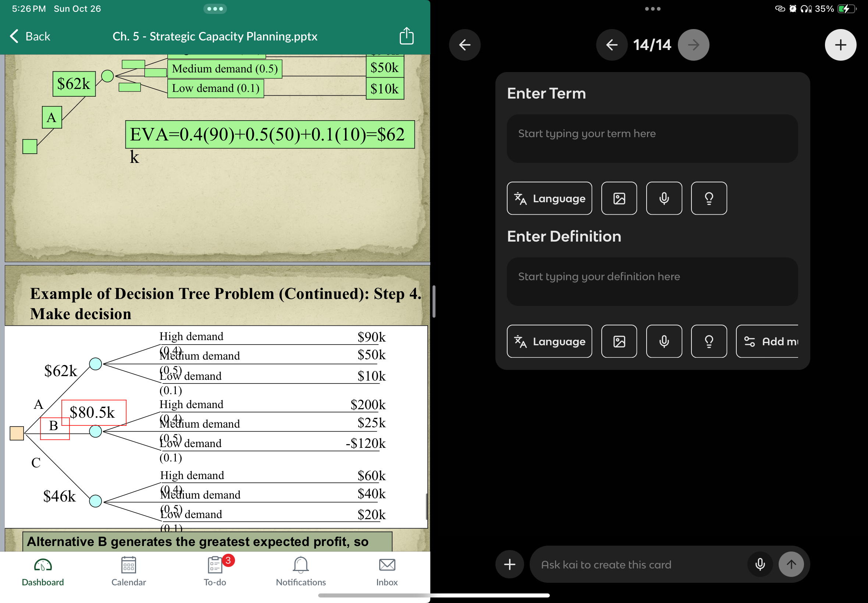Viewport: 868px width, 603px height.
Task: Click the split view divider handle
Action: coord(434,301)
